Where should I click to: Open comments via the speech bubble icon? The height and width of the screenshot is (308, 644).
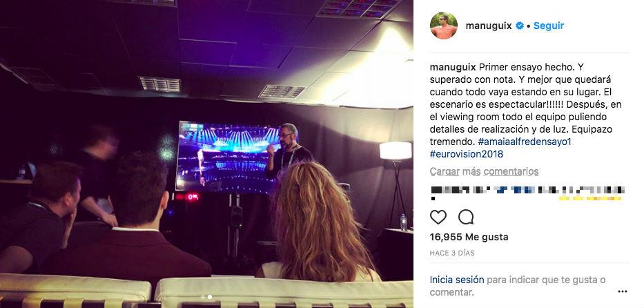[x=466, y=217]
